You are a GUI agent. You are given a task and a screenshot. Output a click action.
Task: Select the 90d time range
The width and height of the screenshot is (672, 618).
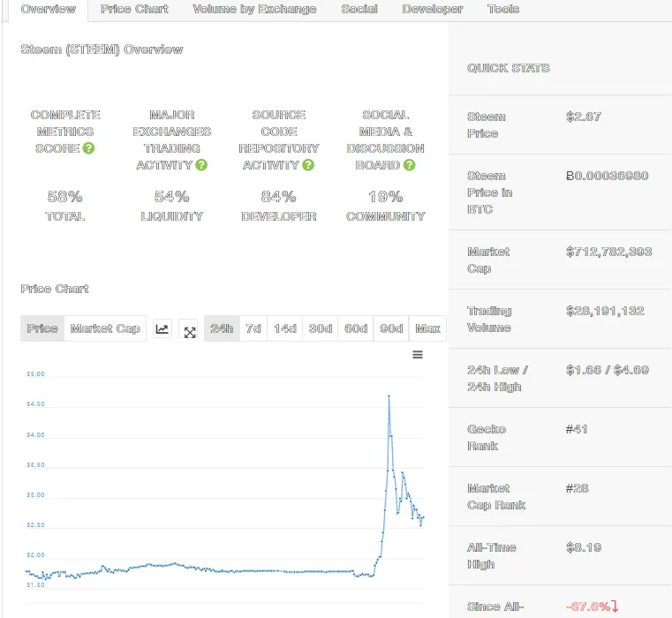(x=391, y=328)
